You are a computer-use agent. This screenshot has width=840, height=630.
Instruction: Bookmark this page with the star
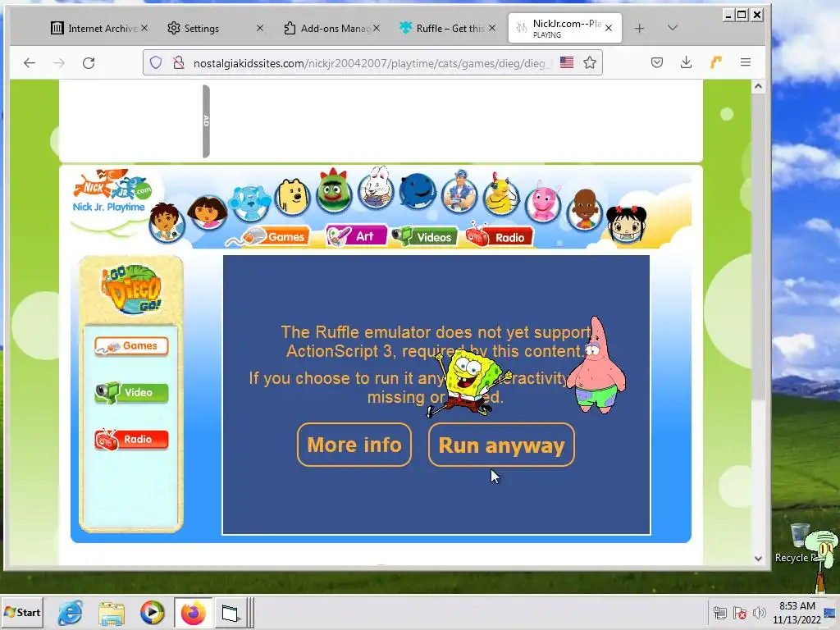[590, 62]
